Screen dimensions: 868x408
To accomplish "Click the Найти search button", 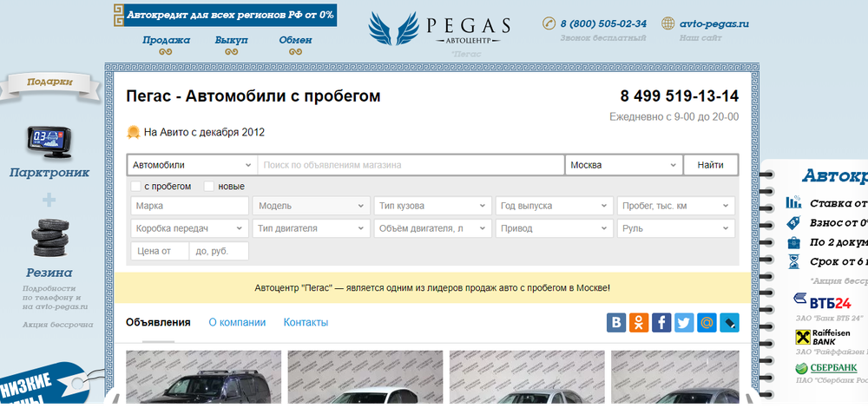I will (710, 165).
